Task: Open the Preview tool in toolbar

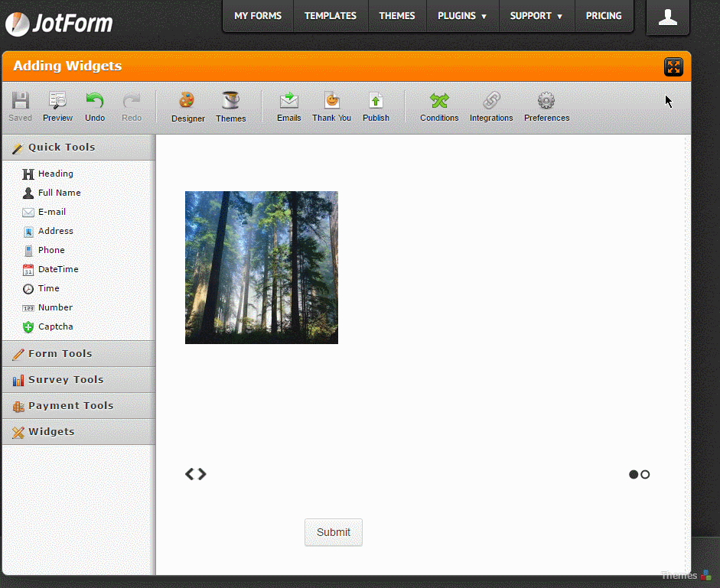Action: pyautogui.click(x=57, y=101)
